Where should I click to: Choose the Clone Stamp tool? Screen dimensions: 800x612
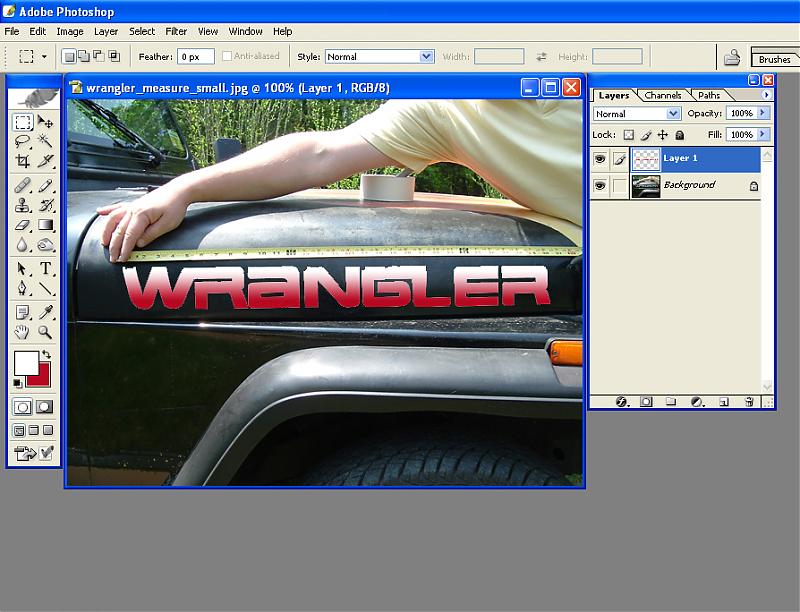click(x=23, y=205)
